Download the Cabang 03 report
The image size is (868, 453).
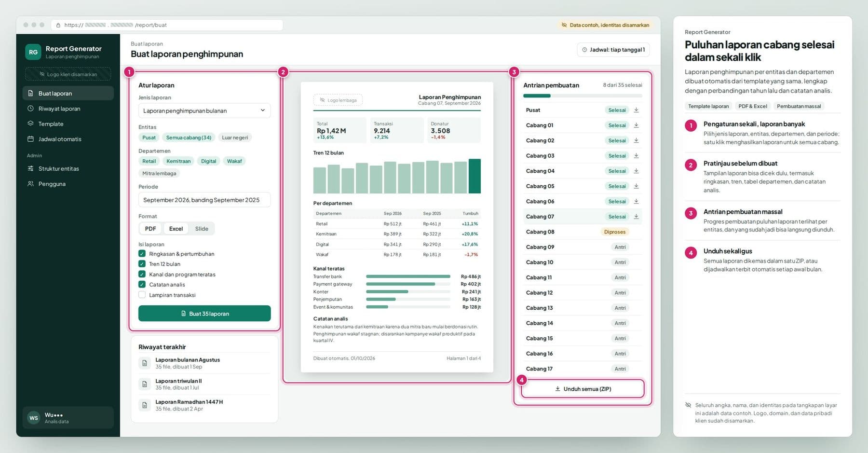636,156
